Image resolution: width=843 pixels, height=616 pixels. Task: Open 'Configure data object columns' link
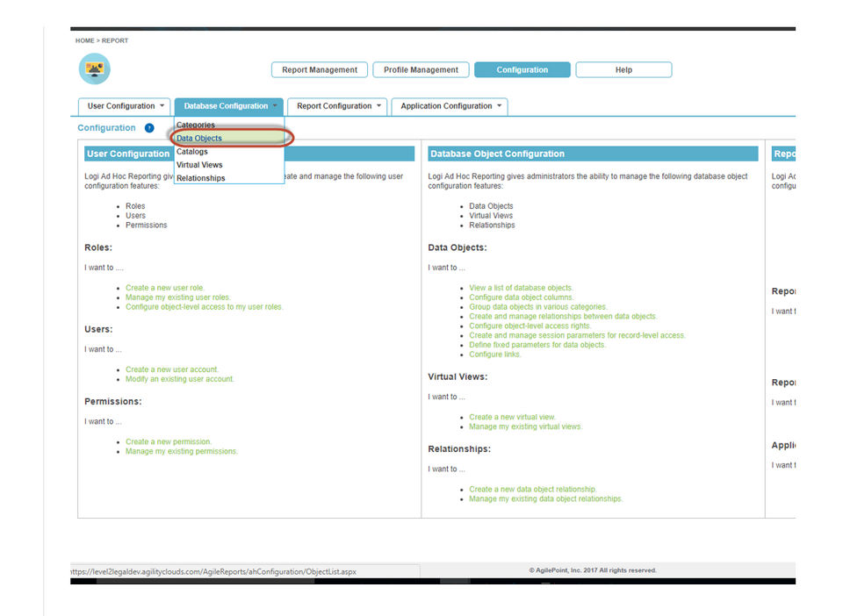(x=522, y=297)
